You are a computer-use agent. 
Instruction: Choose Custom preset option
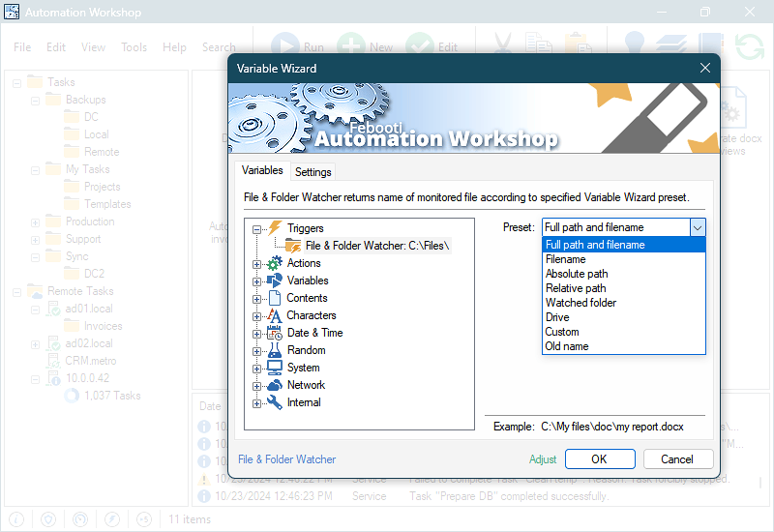(624, 332)
